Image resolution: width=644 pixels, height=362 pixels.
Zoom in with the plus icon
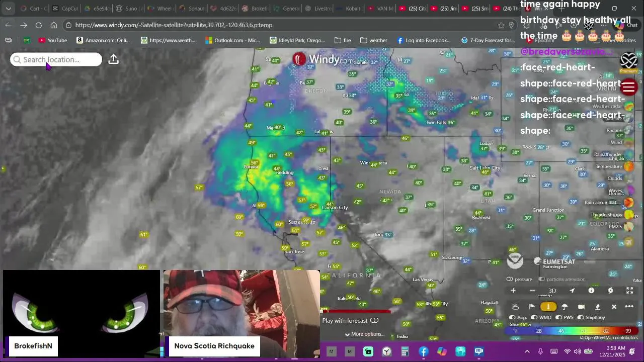tap(513, 291)
